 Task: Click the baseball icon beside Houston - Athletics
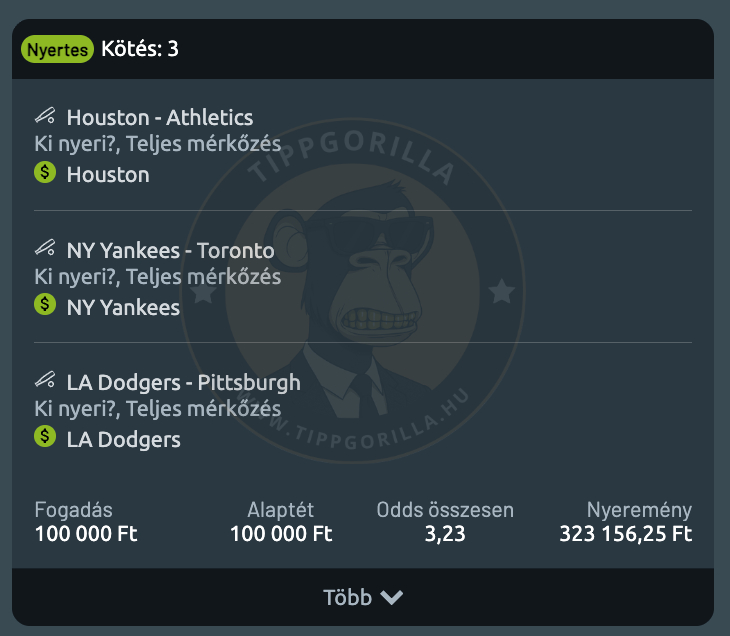pos(45,115)
